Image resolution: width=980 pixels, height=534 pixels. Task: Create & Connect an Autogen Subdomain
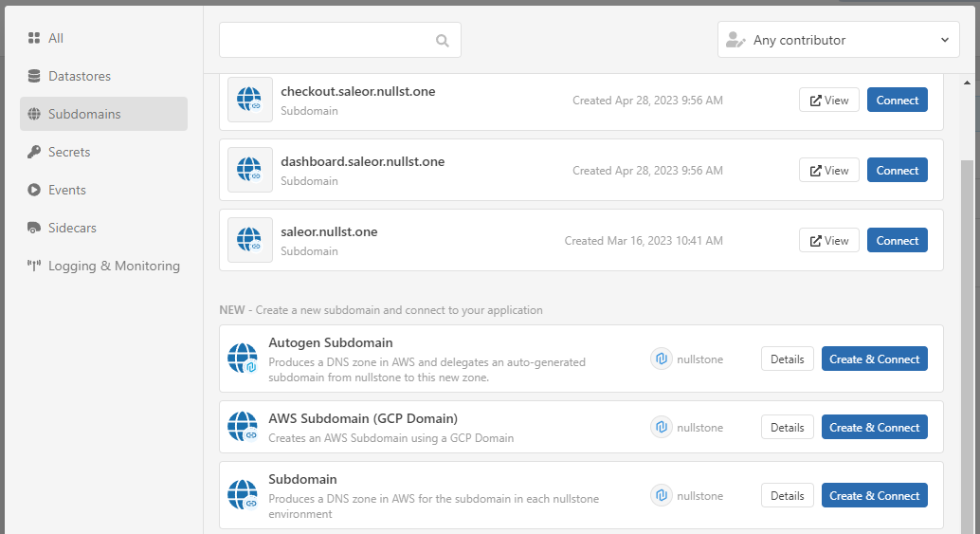(874, 359)
